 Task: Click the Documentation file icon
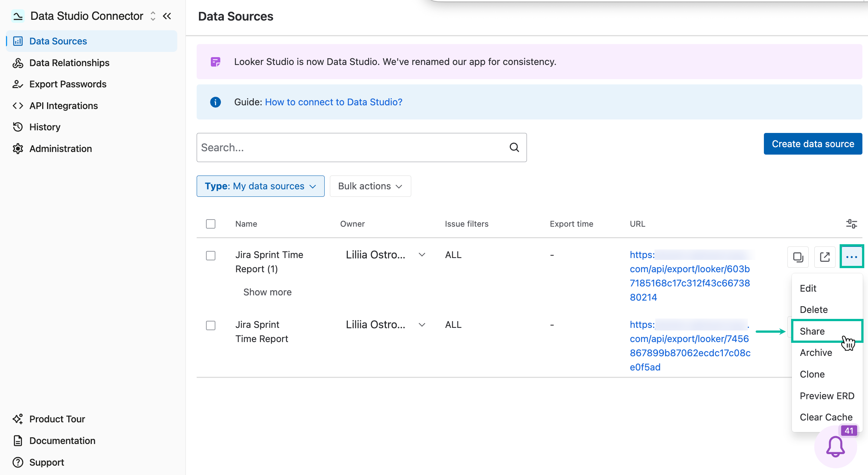coord(18,441)
